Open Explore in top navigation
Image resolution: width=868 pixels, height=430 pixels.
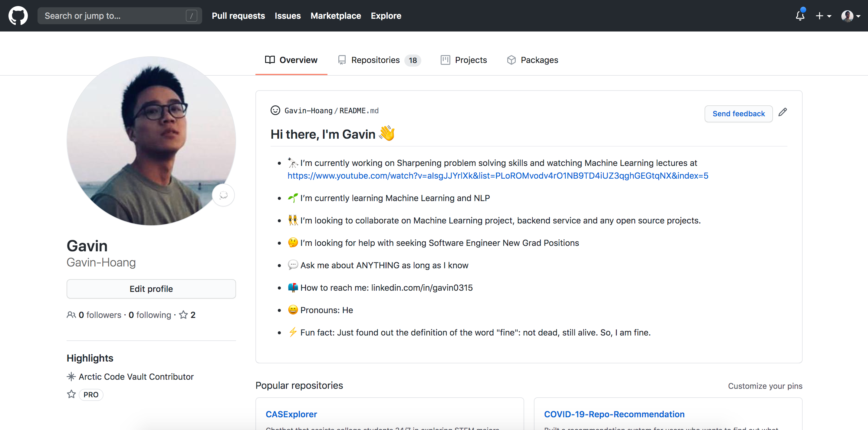(386, 16)
